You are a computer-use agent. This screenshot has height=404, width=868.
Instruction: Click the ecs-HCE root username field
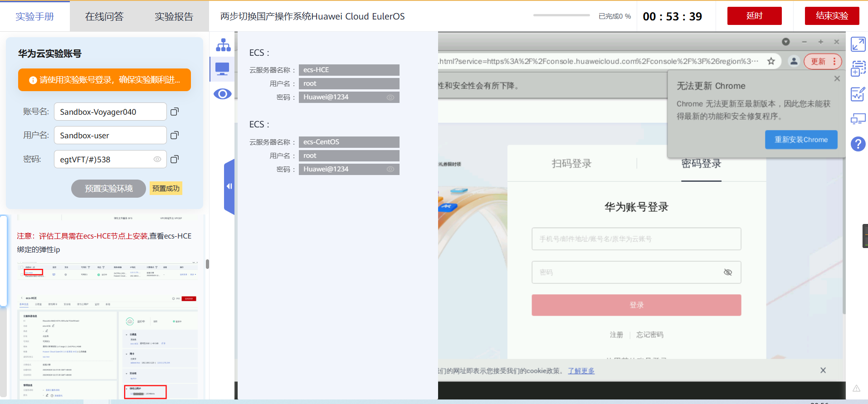[349, 83]
